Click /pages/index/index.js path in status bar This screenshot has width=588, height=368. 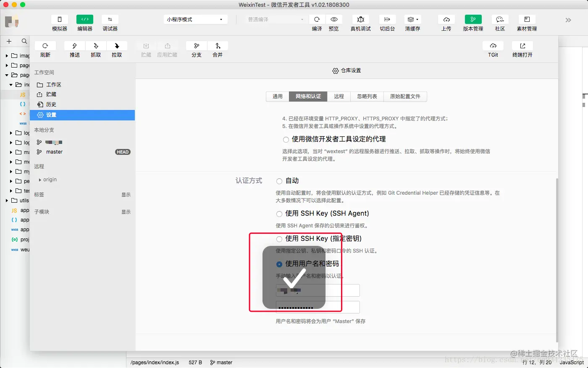pos(155,363)
